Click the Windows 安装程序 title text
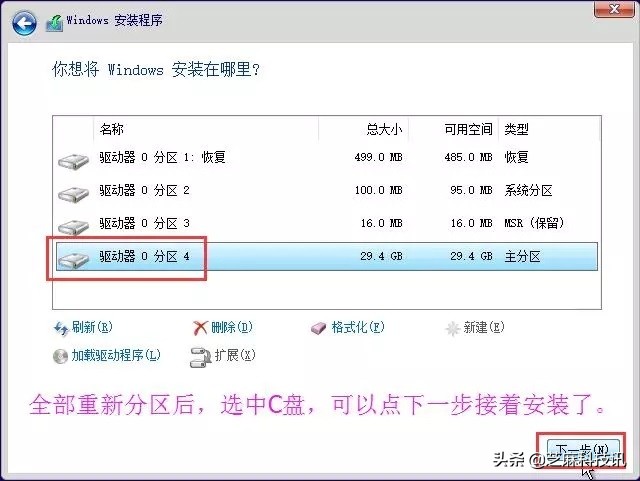The width and height of the screenshot is (640, 481). click(x=114, y=20)
